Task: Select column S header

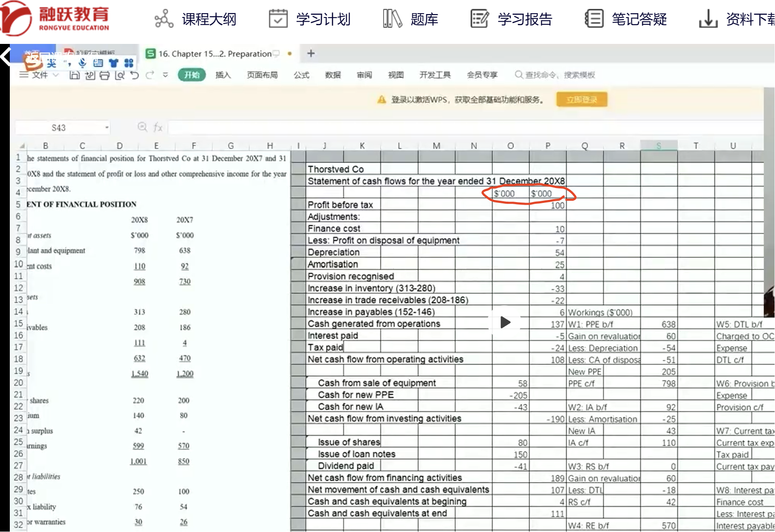Action: [659, 146]
